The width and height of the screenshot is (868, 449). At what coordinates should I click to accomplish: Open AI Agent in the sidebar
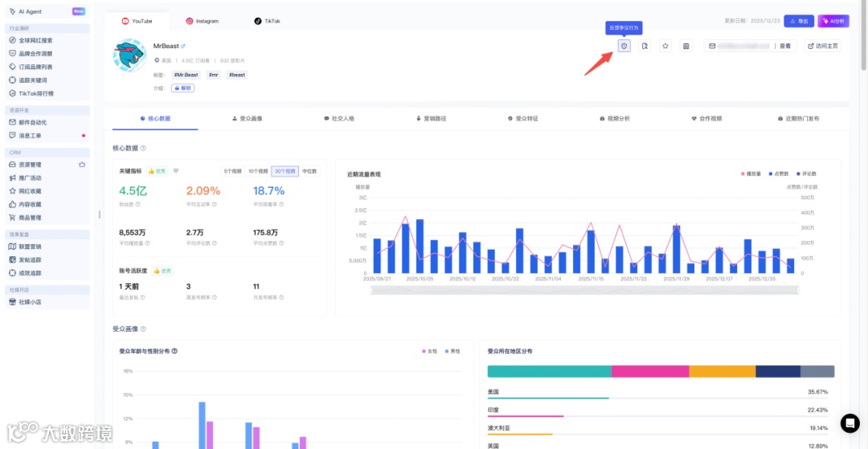(47, 11)
